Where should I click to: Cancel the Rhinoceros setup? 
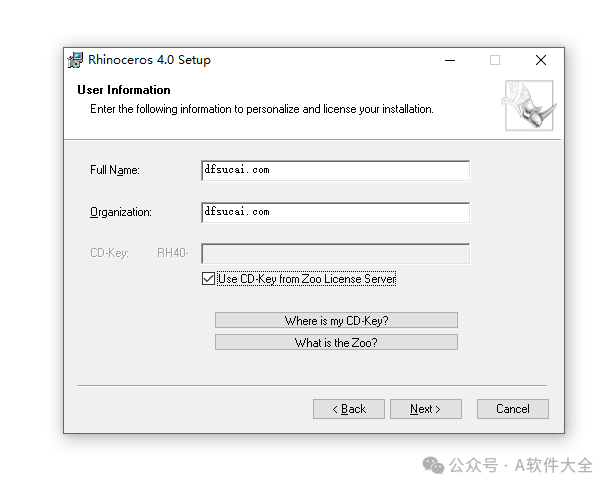513,409
